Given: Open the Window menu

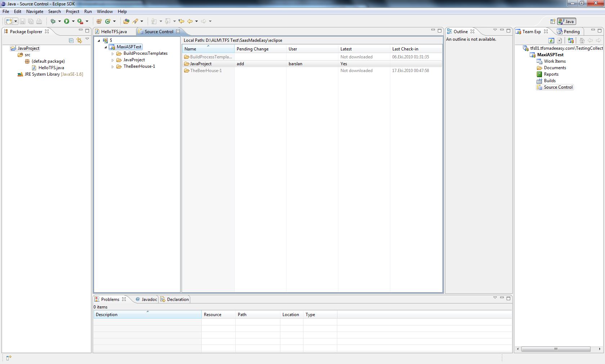Looking at the screenshot, I should (x=105, y=12).
